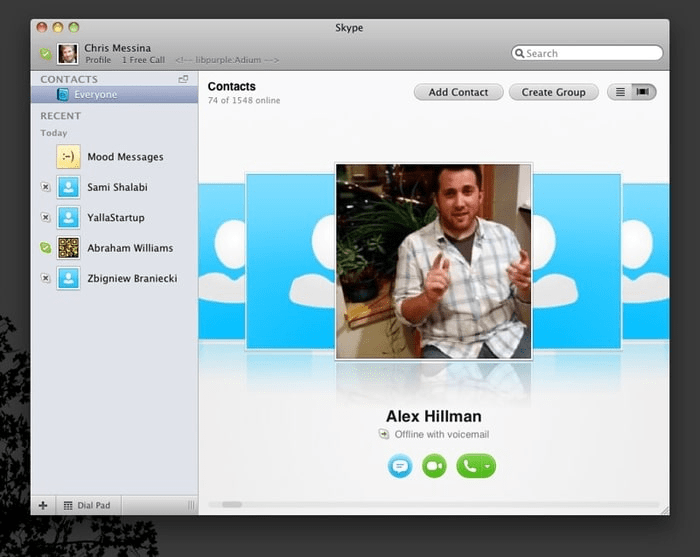
Task: Click the offline status icon beside YallaStartup
Action: click(x=46, y=217)
